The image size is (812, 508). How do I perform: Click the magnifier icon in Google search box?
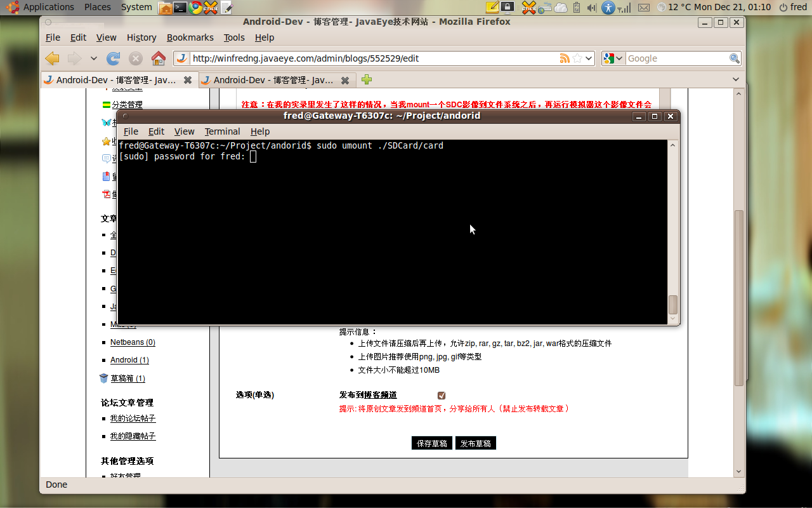pos(734,58)
